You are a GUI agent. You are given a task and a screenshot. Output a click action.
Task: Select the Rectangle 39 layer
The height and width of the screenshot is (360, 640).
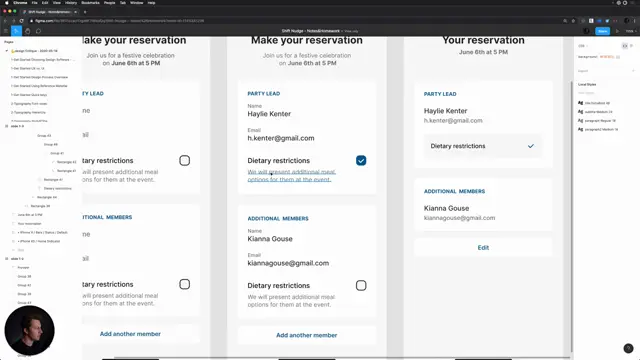coord(40,206)
